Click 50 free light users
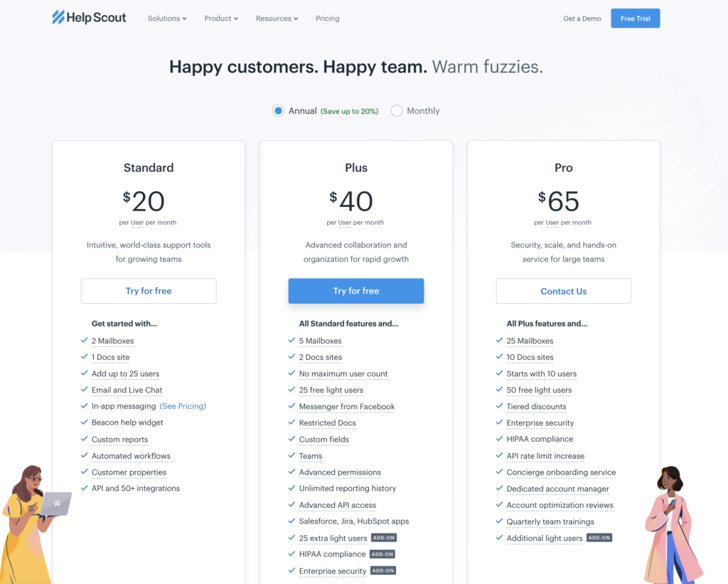 (539, 390)
